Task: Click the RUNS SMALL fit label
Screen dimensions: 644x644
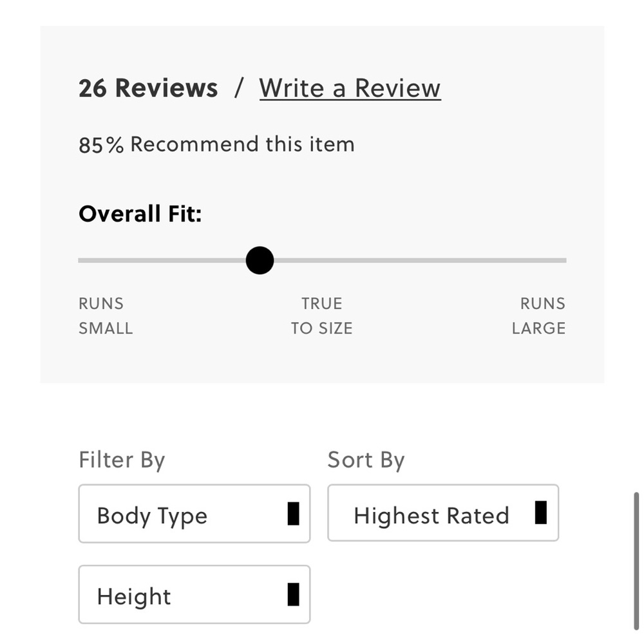Action: pyautogui.click(x=105, y=316)
